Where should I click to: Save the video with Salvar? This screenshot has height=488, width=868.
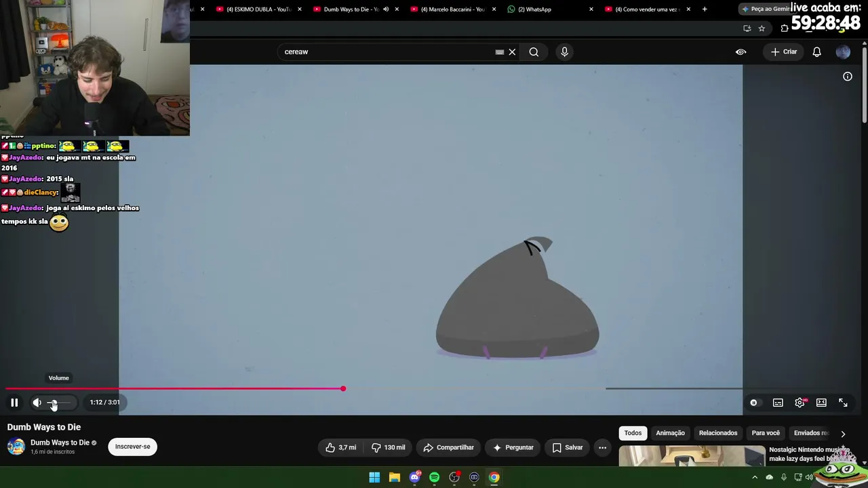(x=568, y=447)
